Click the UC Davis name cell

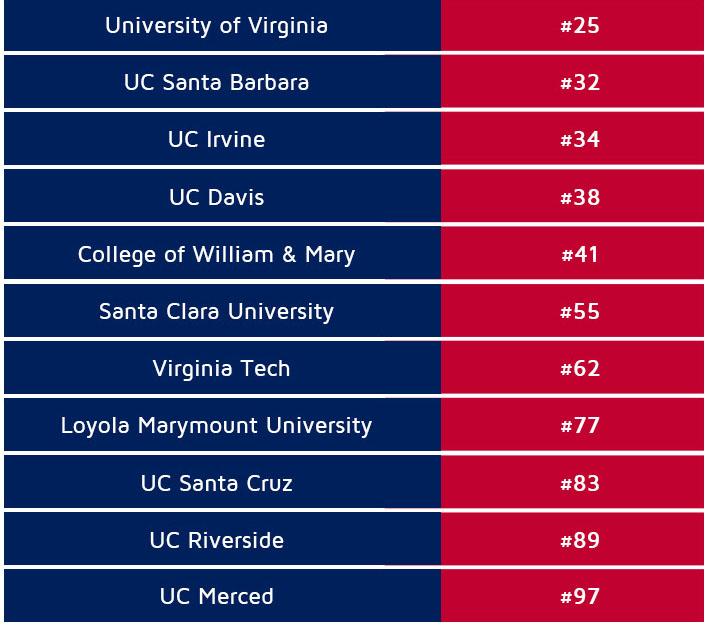pos(217,197)
